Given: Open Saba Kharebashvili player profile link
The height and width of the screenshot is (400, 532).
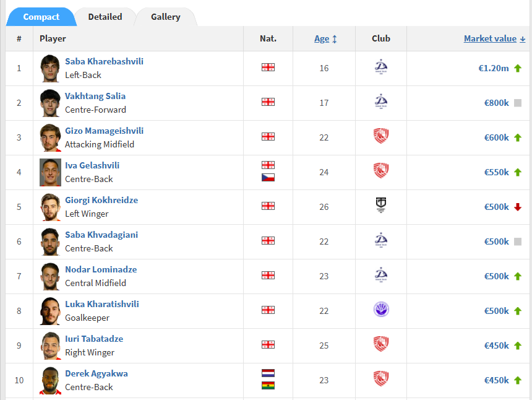Looking at the screenshot, I should point(104,61).
